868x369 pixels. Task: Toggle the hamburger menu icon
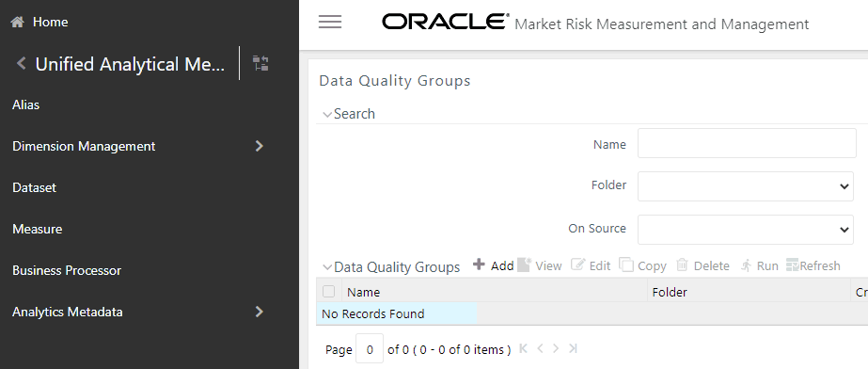point(330,22)
